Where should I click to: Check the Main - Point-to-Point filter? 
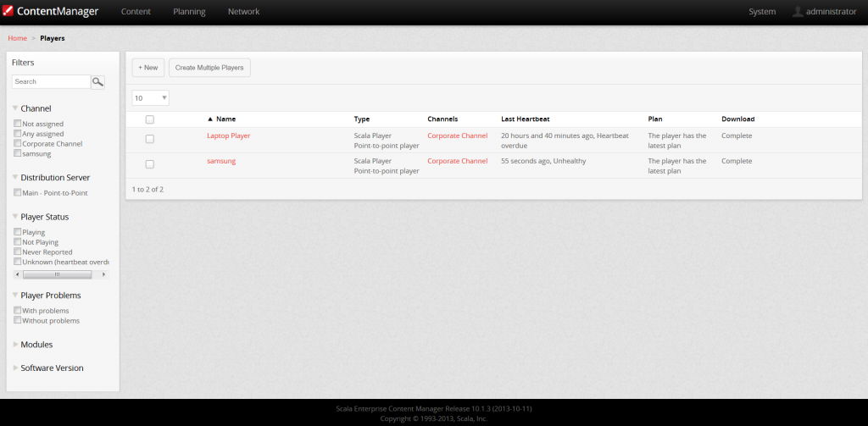(x=18, y=192)
